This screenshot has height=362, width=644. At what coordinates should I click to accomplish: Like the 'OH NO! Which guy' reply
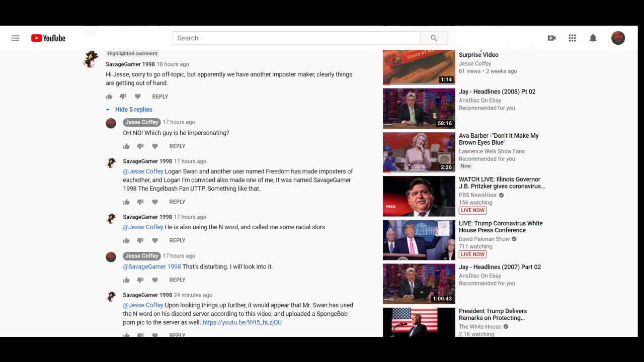click(x=126, y=146)
